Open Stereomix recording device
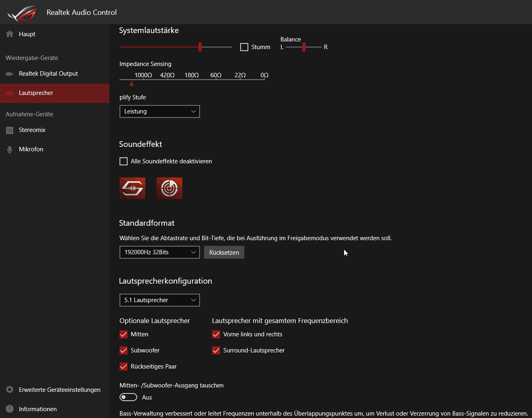 [55, 130]
